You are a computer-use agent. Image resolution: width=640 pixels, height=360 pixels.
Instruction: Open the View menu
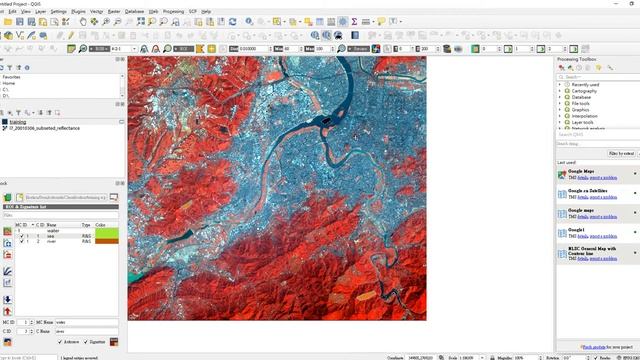pyautogui.click(x=26, y=11)
